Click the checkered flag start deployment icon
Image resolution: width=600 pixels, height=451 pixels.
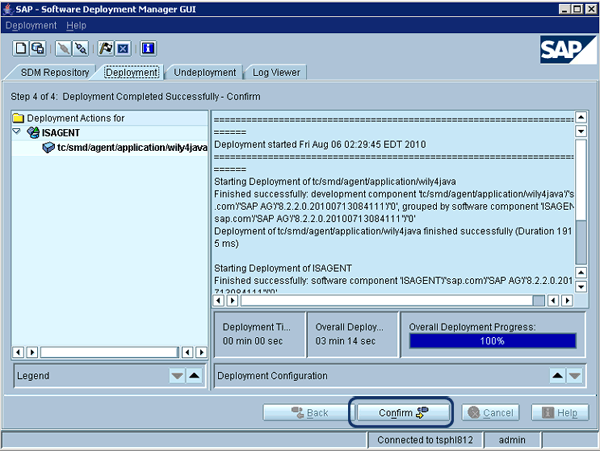coord(106,49)
